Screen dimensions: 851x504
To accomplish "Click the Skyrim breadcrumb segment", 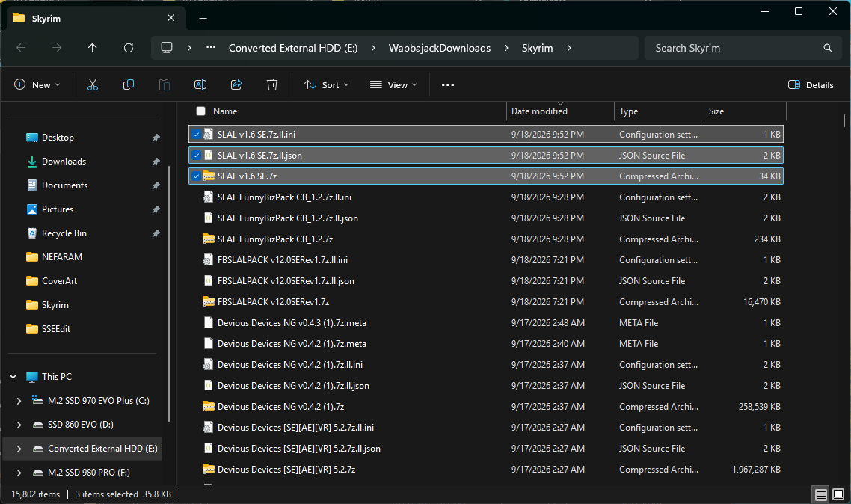I will [538, 49].
